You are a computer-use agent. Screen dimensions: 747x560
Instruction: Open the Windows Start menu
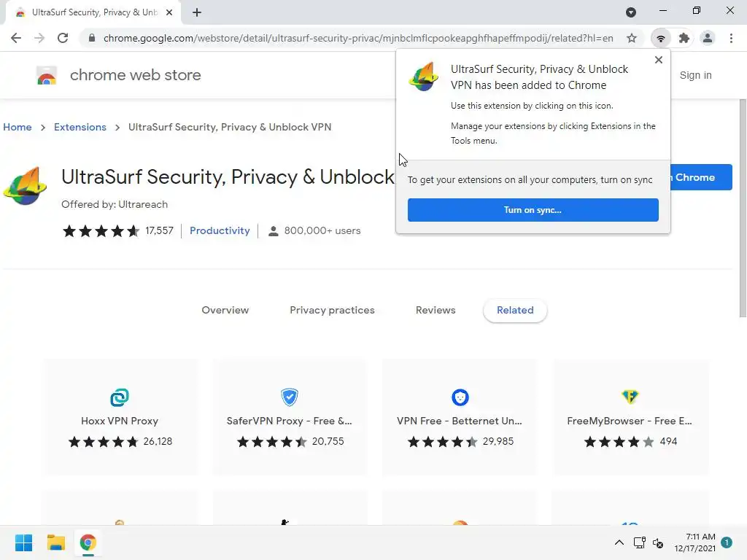pos(23,542)
